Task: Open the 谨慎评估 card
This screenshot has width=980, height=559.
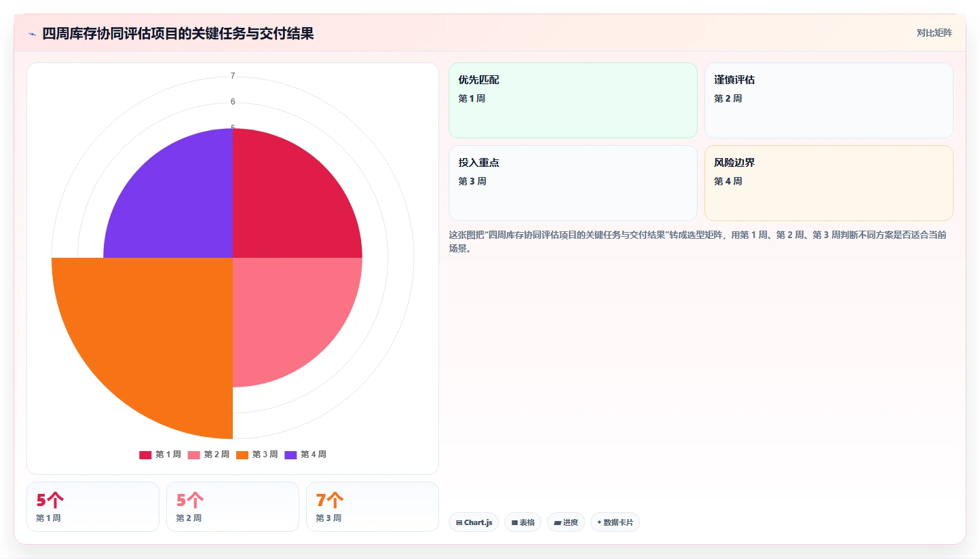Action: pos(829,100)
